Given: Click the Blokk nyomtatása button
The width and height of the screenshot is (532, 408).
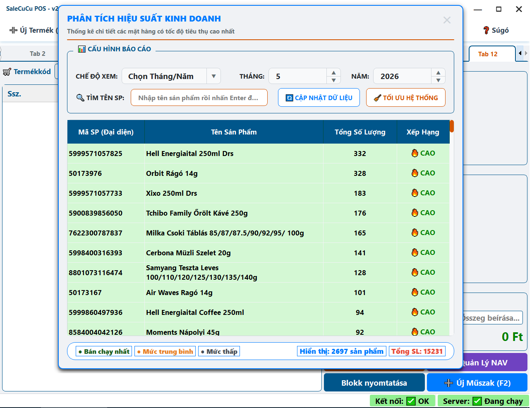Looking at the screenshot, I should pos(374,383).
